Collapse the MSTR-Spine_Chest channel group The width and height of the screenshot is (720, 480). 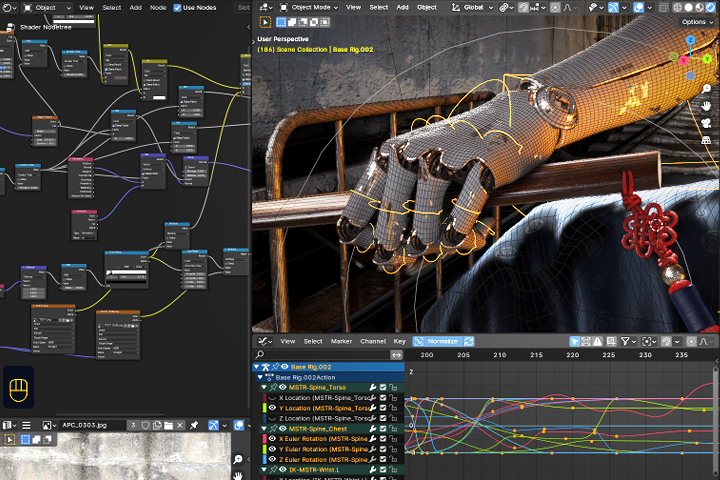click(264, 429)
